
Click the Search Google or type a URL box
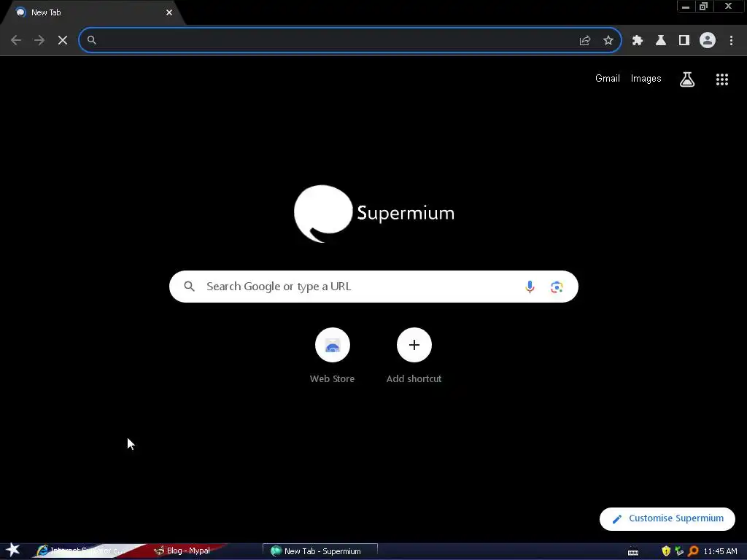(x=373, y=287)
